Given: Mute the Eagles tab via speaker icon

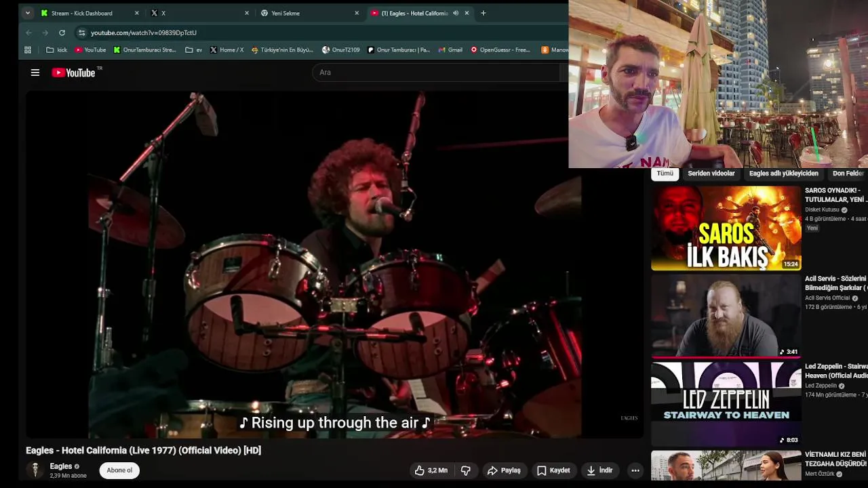Looking at the screenshot, I should (x=456, y=13).
